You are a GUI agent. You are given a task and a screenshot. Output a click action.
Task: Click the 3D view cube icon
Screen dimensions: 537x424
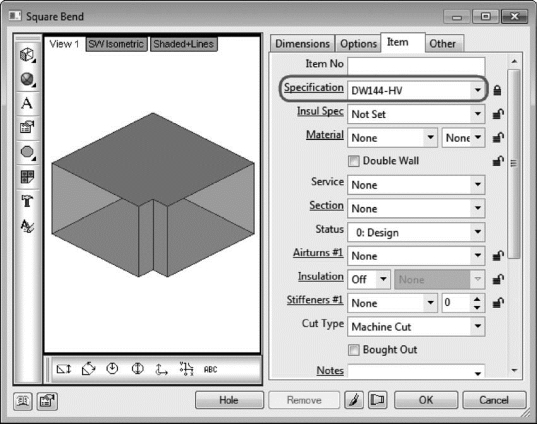[x=27, y=55]
